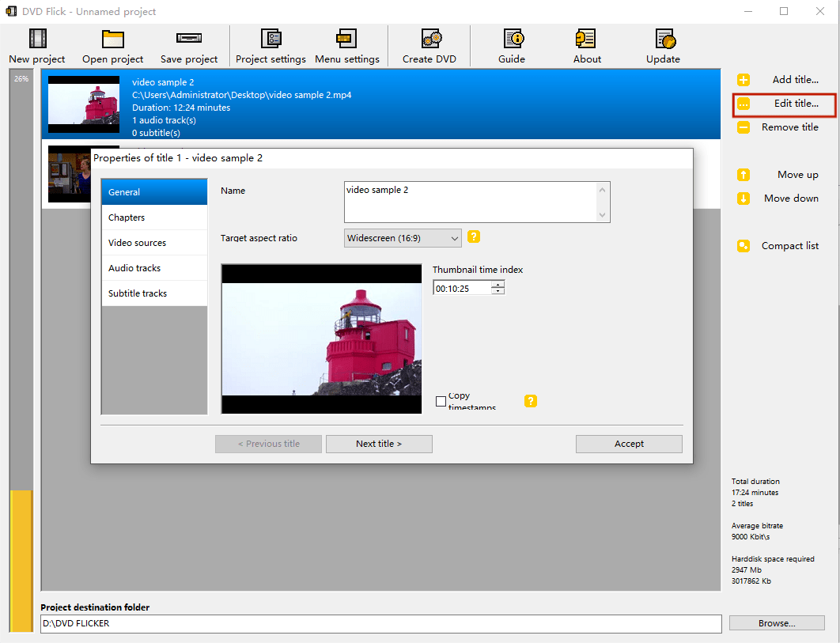Decrease the Thumbnail time index using down arrow

498,292
